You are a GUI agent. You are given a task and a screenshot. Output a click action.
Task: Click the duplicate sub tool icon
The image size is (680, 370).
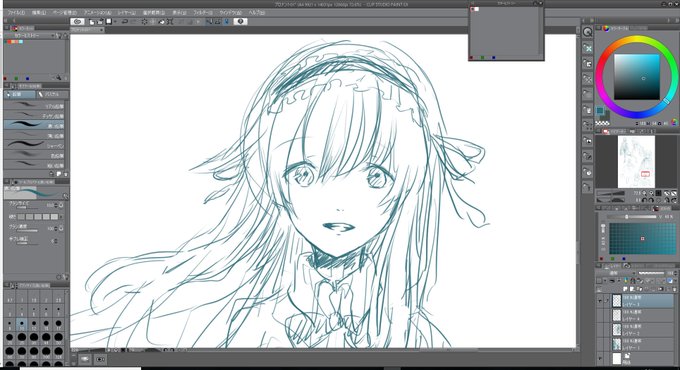point(58,174)
